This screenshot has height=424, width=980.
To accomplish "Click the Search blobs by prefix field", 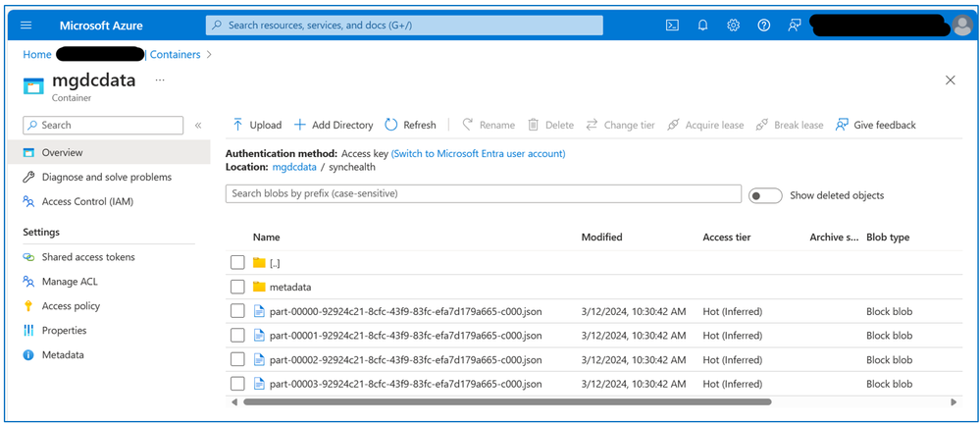I will coord(483,194).
